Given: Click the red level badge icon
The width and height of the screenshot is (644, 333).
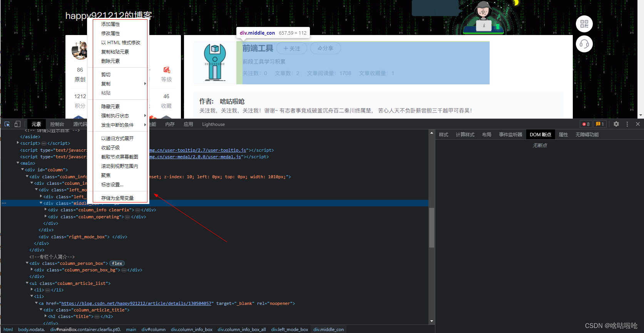Looking at the screenshot, I should tap(167, 70).
